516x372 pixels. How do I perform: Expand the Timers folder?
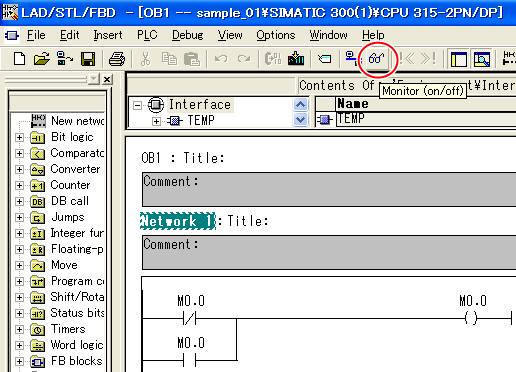pos(19,329)
